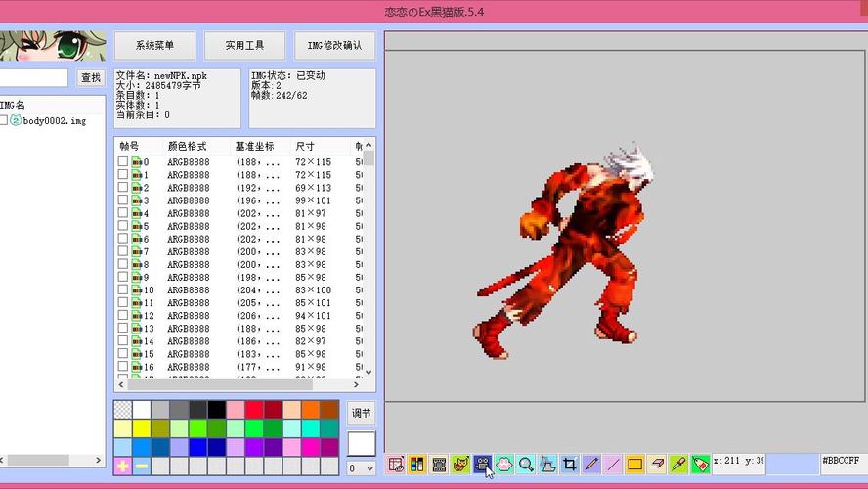Pick the orange palette swatch
This screenshot has height=489, width=868.
[311, 409]
